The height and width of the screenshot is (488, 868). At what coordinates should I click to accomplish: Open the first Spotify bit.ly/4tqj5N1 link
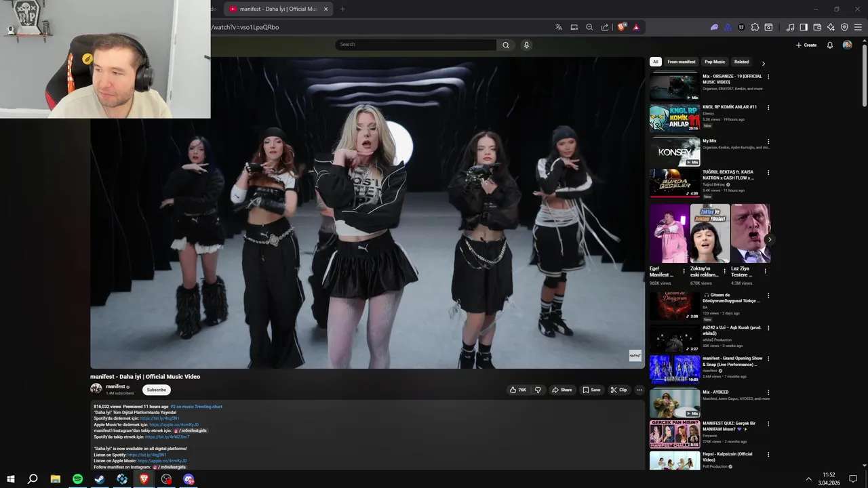[159, 419]
